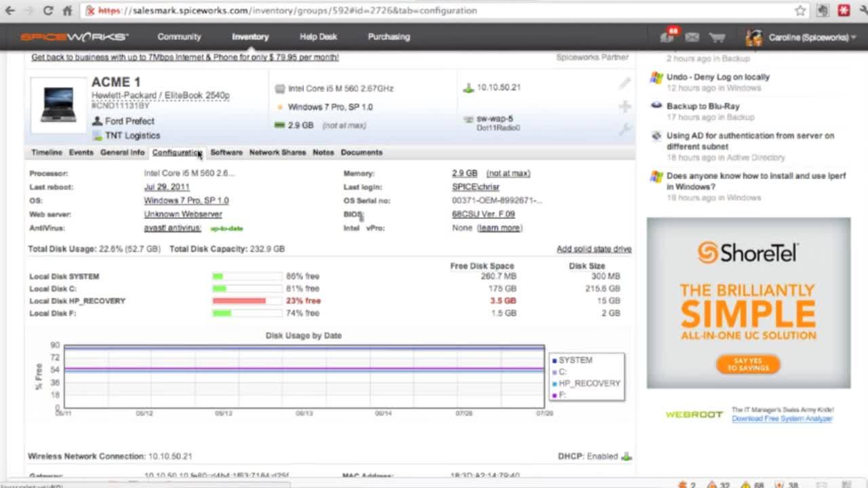Click Windows icon beside Undo - Deny Log
This screenshot has height=488, width=868.
[x=656, y=77]
